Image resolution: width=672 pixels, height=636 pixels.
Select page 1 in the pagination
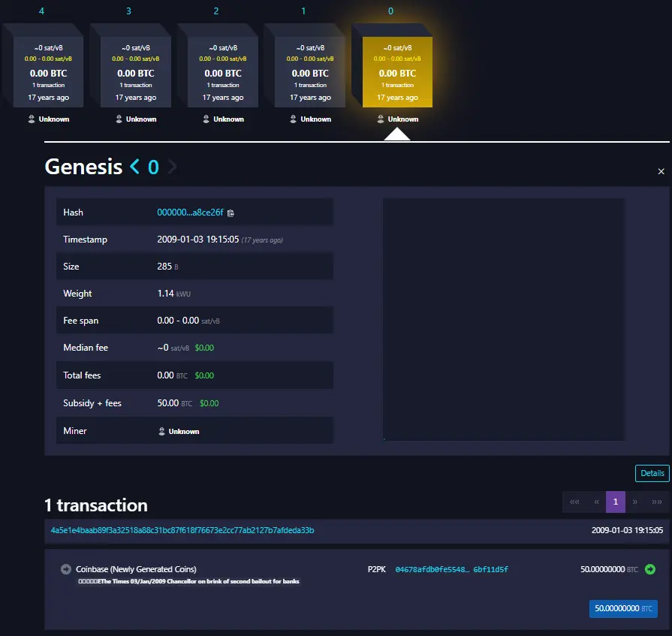pos(615,502)
